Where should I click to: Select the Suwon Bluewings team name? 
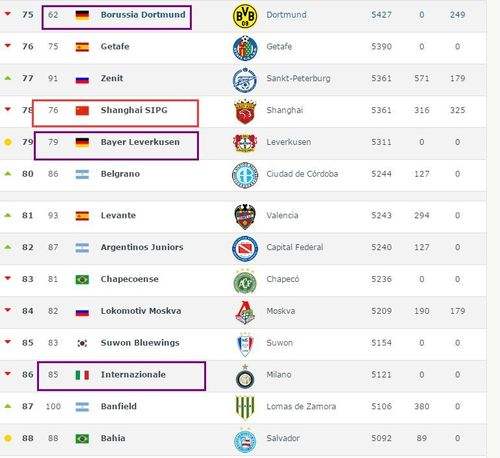[x=140, y=343]
